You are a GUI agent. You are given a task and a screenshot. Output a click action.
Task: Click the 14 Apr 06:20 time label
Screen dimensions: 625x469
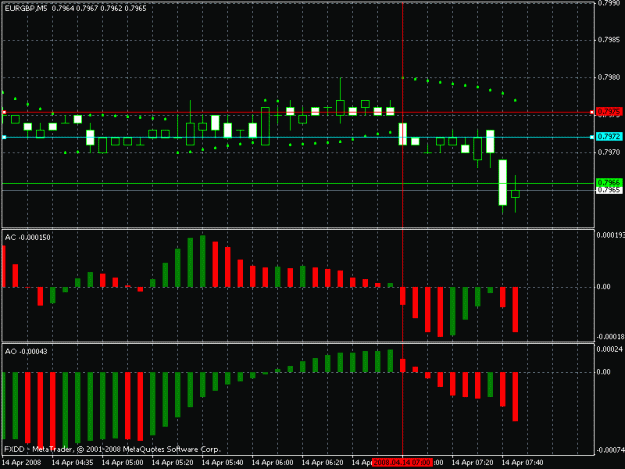pos(322,463)
